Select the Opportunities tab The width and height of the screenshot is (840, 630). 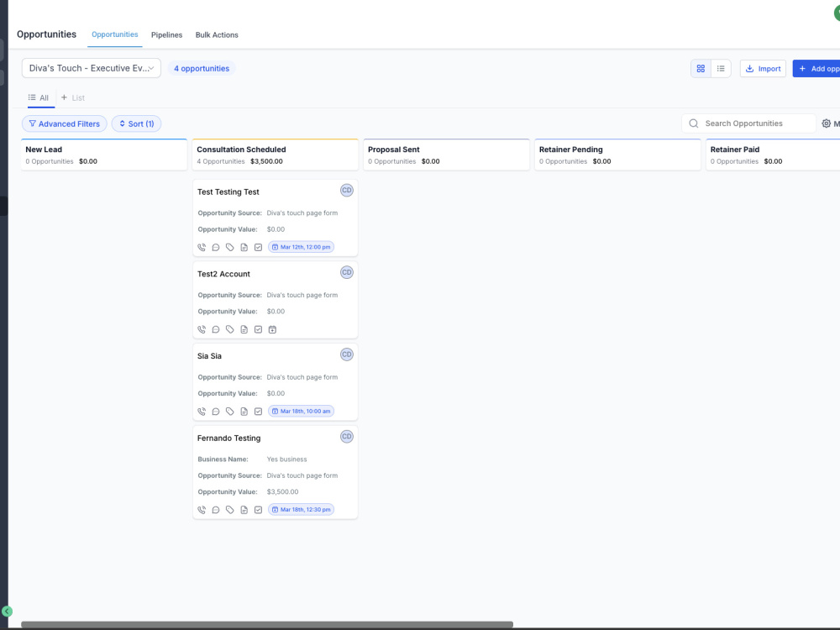(114, 34)
